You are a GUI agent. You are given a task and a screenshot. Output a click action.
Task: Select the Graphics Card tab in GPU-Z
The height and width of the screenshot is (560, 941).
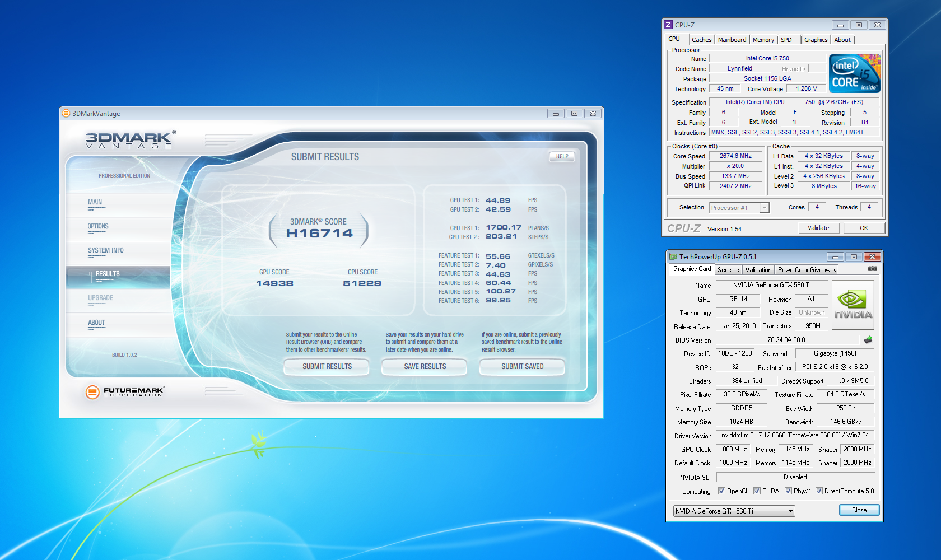click(x=692, y=269)
